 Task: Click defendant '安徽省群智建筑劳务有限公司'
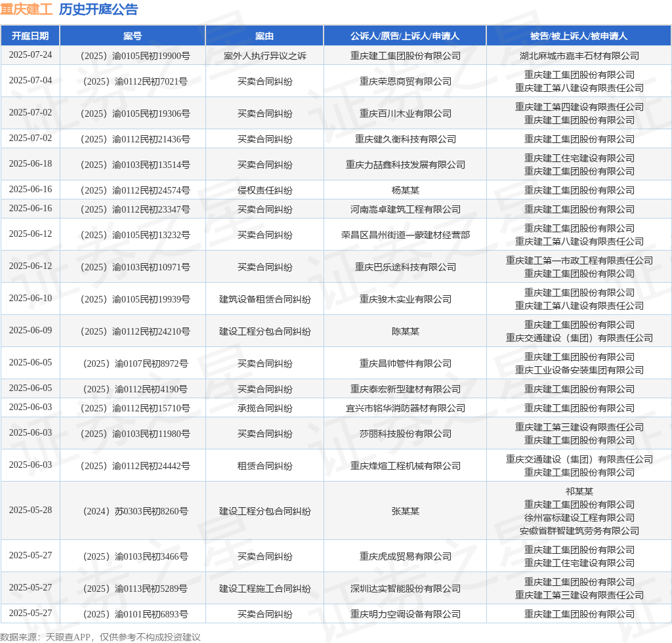pyautogui.click(x=579, y=531)
